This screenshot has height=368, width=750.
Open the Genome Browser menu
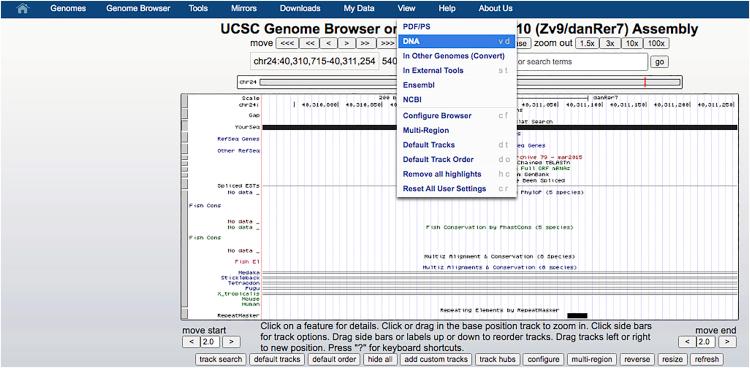pos(138,9)
